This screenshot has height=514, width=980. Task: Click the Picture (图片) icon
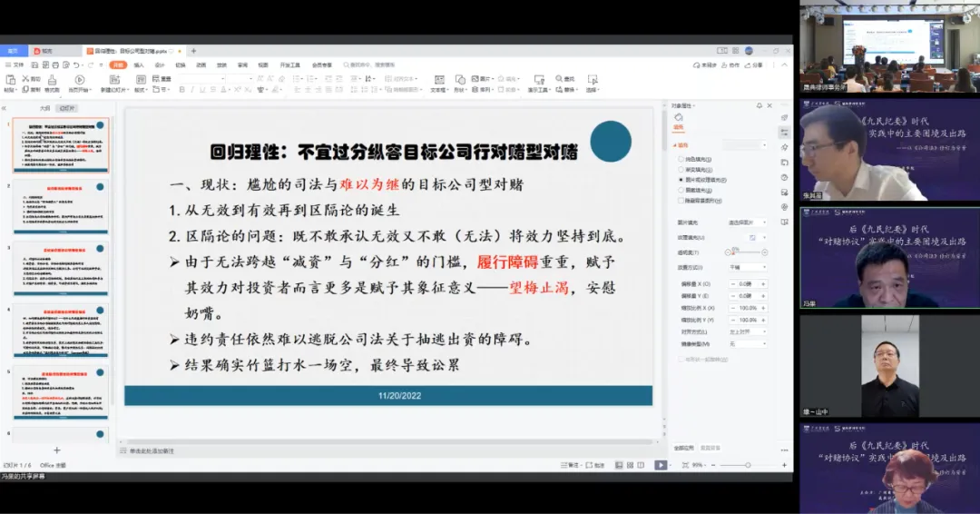(475, 79)
